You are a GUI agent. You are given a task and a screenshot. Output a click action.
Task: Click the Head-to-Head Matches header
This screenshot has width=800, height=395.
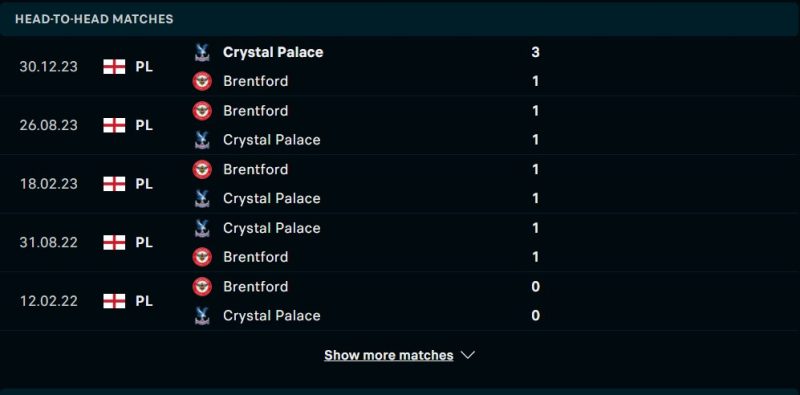(94, 19)
